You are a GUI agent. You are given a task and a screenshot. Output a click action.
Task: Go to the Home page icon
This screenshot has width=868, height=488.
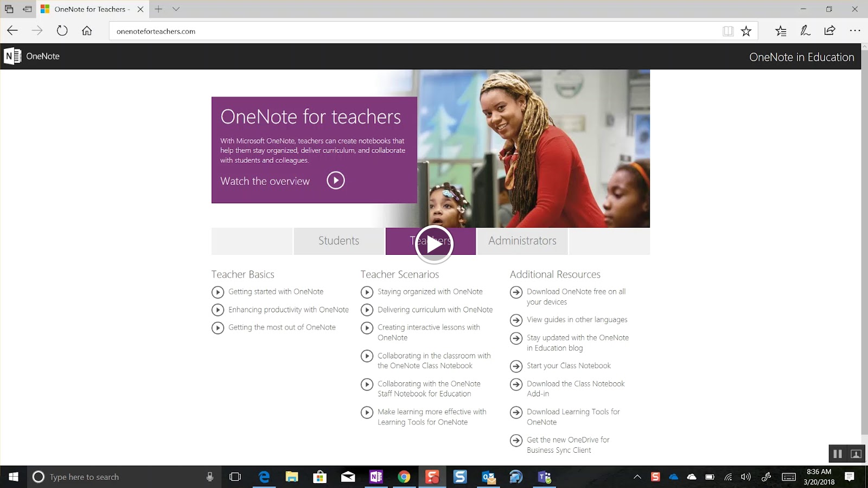coord(87,31)
